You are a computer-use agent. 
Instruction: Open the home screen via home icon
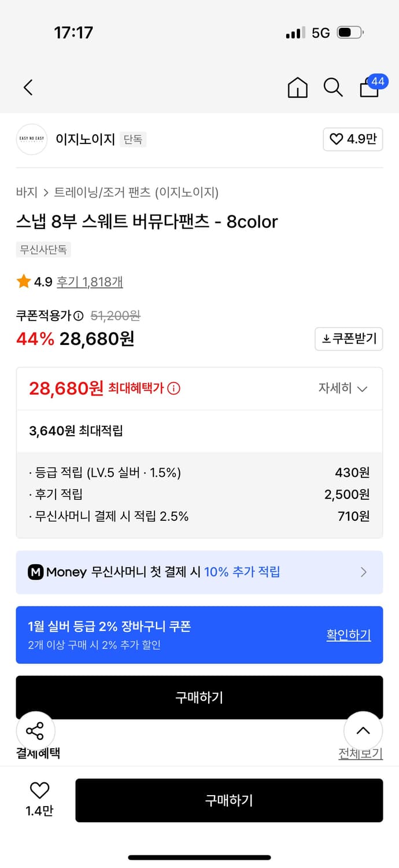point(297,87)
